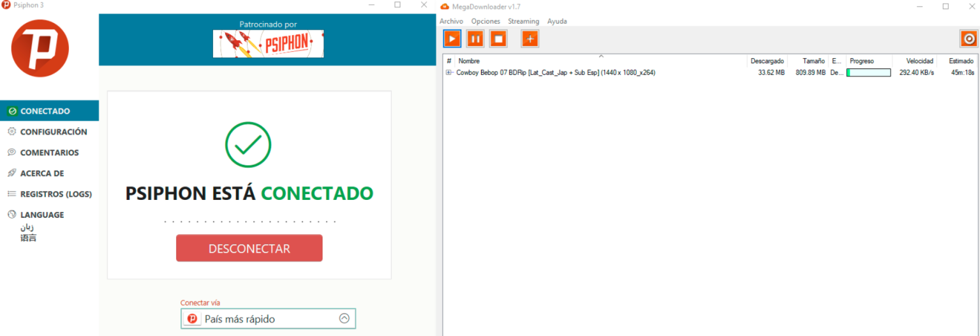Click the 292.40 KB/s speed value
Screen dimensions: 980x336
click(x=917, y=73)
